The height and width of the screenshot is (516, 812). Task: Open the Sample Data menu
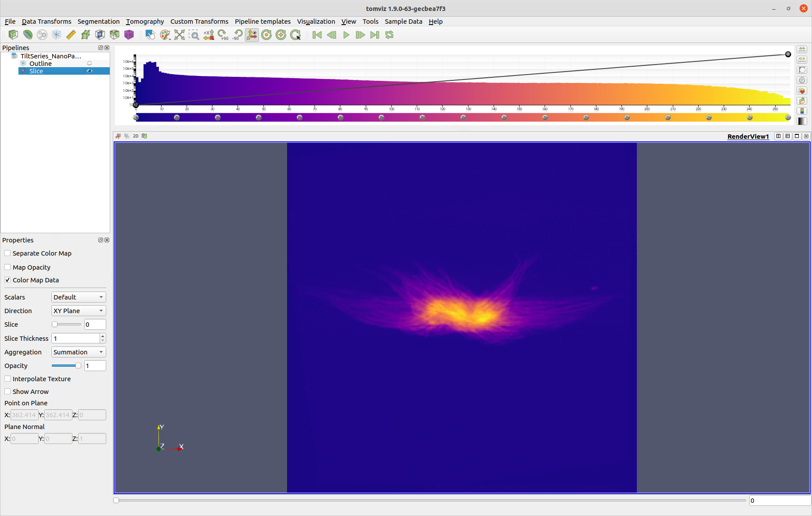pyautogui.click(x=403, y=22)
